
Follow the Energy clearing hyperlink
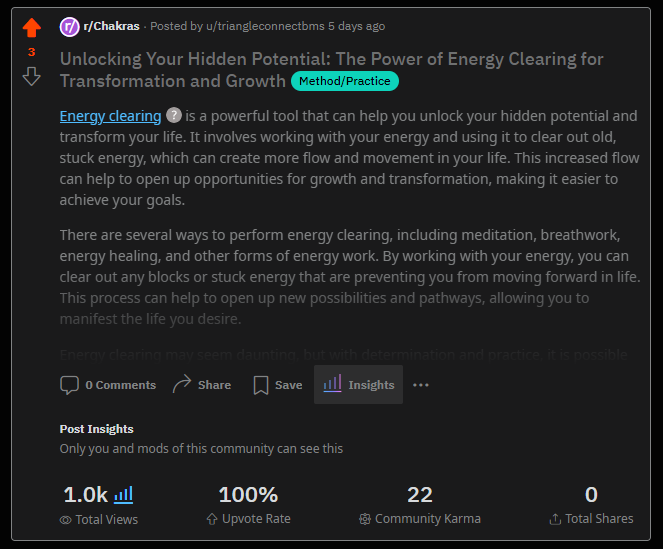[110, 116]
